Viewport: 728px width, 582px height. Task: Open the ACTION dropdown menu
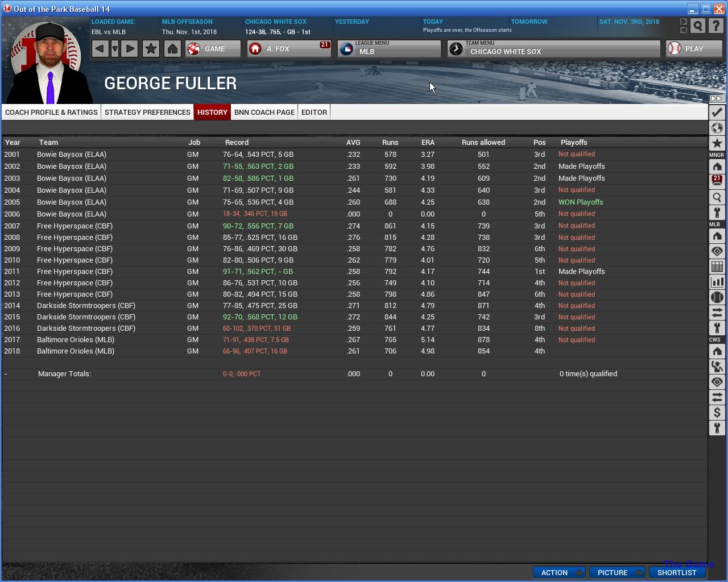point(559,572)
